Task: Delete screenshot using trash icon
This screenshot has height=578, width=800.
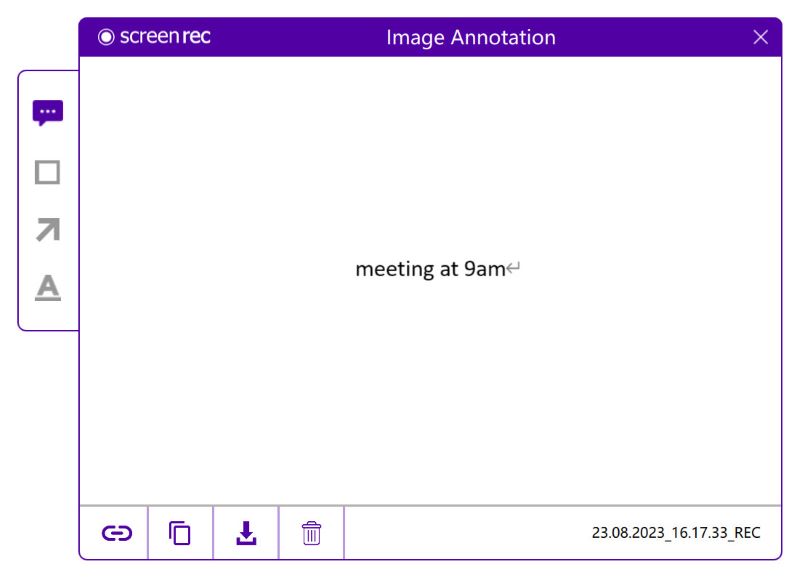Action: click(311, 533)
